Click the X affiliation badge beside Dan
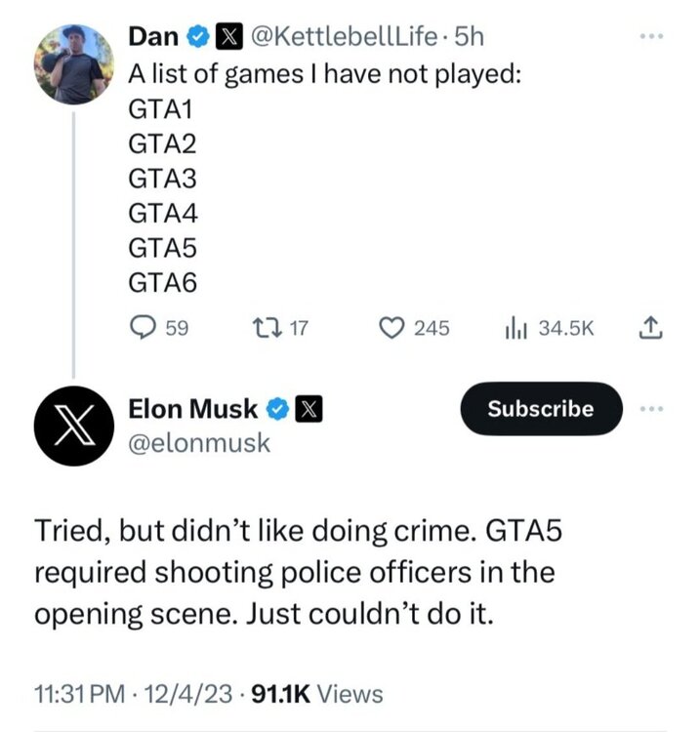700x732 pixels. tap(227, 38)
